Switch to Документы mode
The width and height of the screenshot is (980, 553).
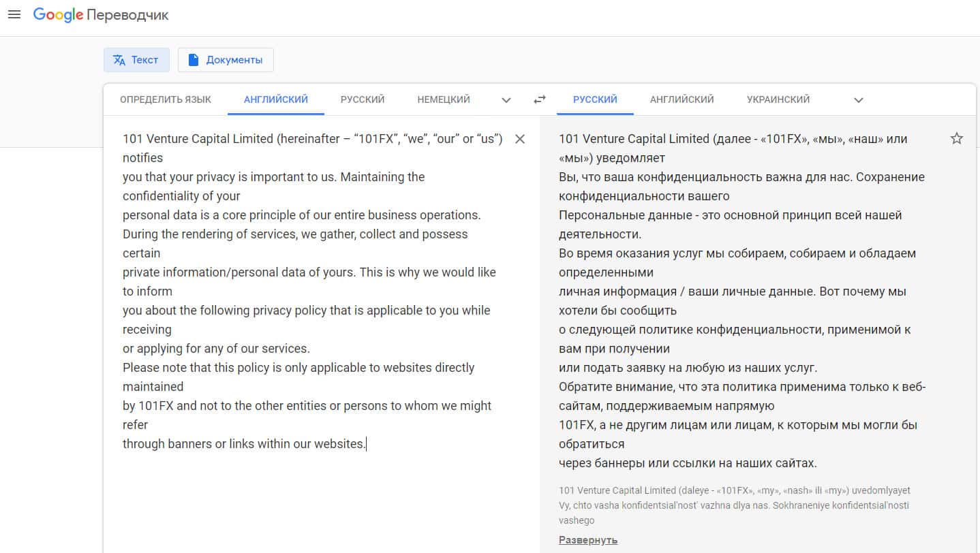pos(226,60)
